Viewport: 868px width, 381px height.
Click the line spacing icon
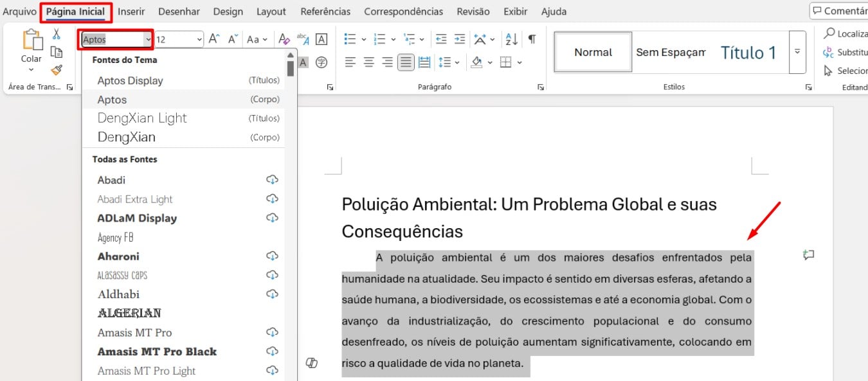[x=444, y=62]
